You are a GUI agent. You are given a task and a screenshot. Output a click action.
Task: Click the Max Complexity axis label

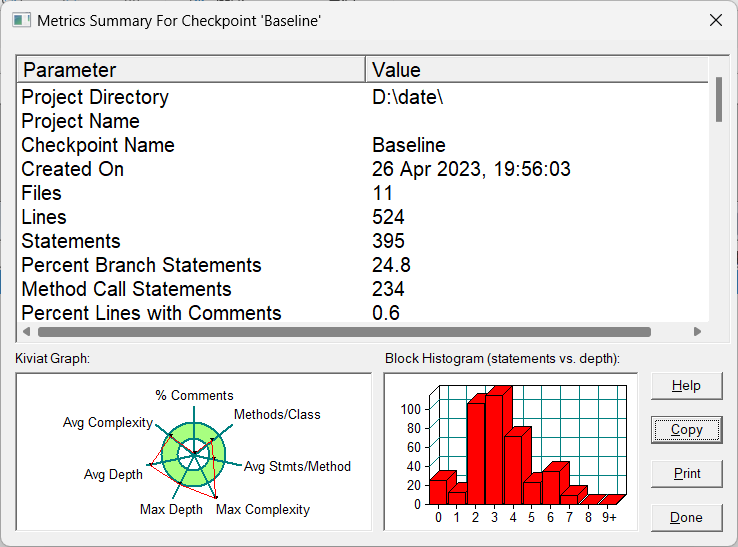tap(263, 509)
